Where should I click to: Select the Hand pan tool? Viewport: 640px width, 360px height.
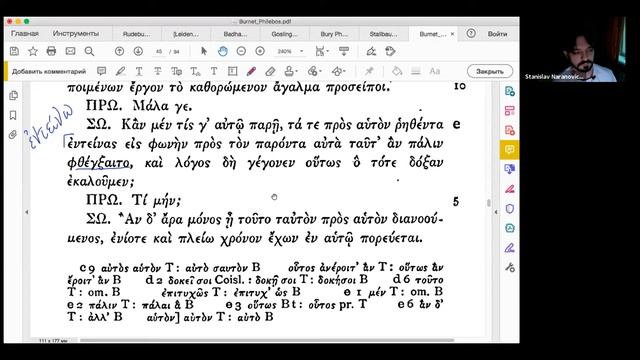(x=222, y=51)
